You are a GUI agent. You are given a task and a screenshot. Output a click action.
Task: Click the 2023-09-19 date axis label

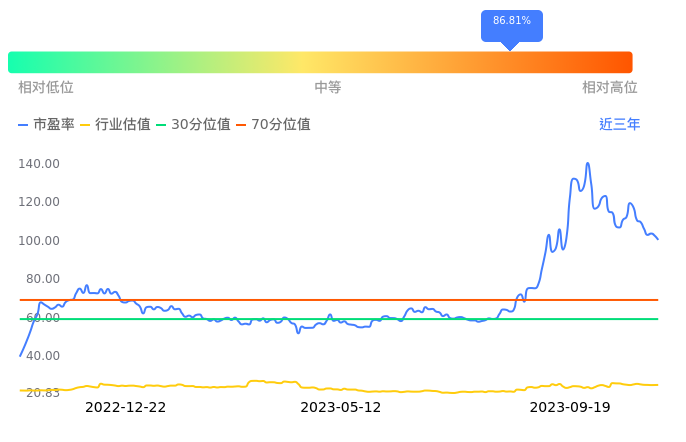569,408
